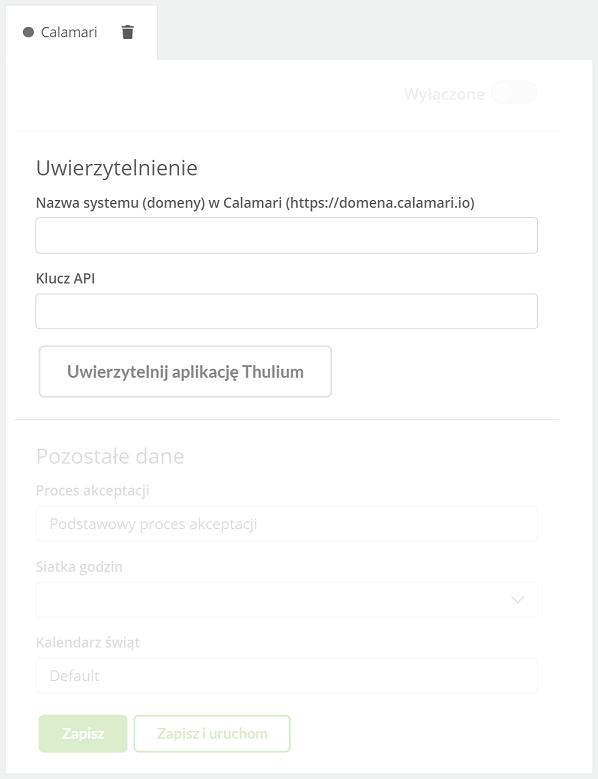Click the grey status dot beside Calamari
Image resolution: width=598 pixels, height=779 pixels.
[28, 32]
